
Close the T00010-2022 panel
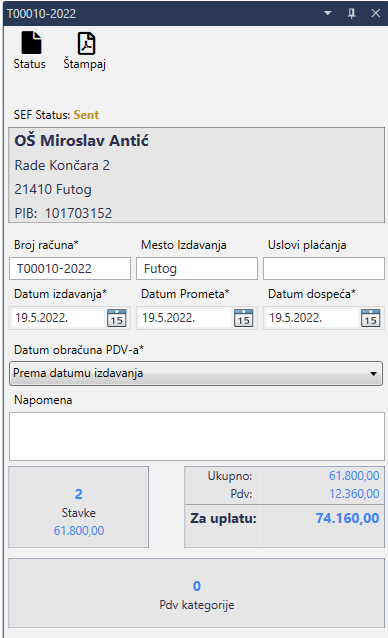375,13
